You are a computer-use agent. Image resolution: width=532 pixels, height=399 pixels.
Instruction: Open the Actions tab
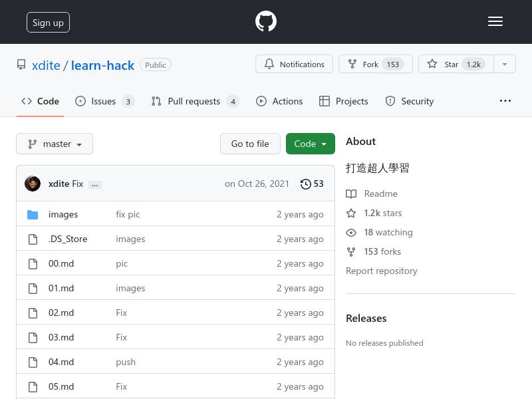tap(279, 101)
